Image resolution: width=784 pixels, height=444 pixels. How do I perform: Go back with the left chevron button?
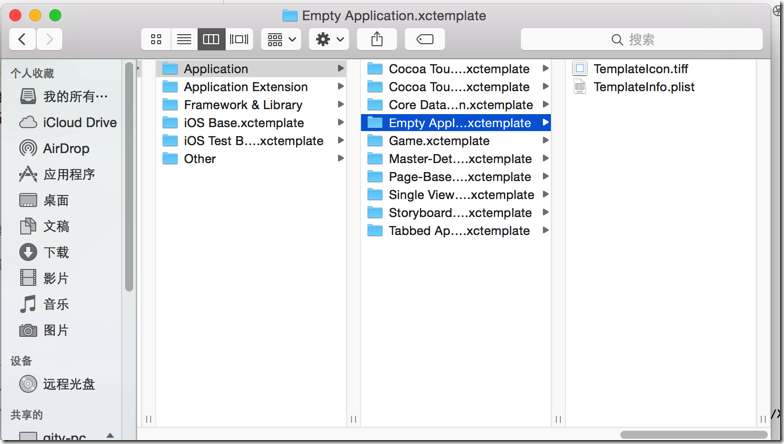coord(22,39)
